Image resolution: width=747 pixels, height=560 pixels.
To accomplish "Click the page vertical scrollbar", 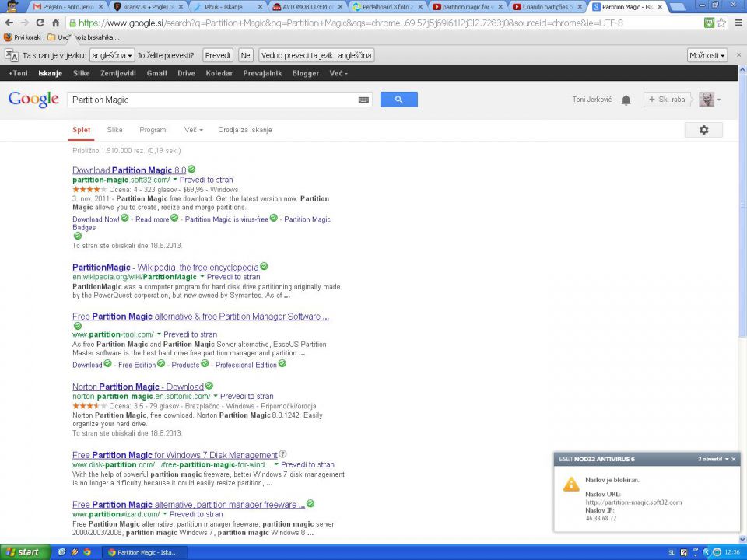I will click(742, 200).
